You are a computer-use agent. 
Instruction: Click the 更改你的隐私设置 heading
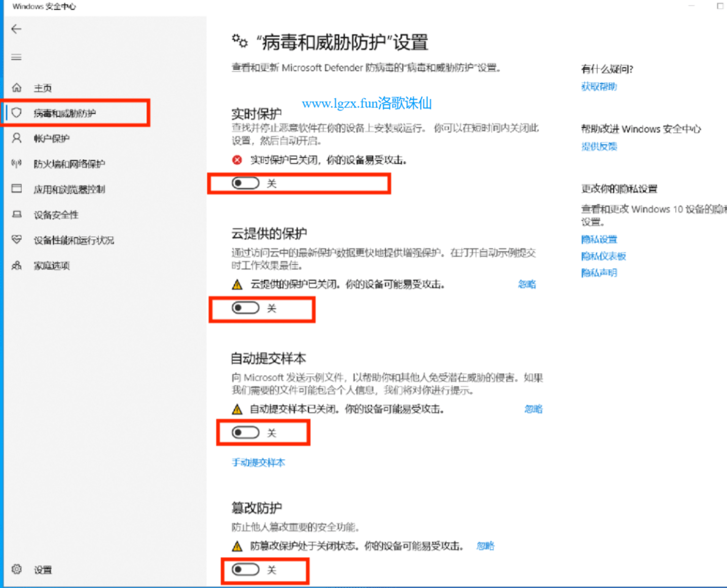pos(619,189)
